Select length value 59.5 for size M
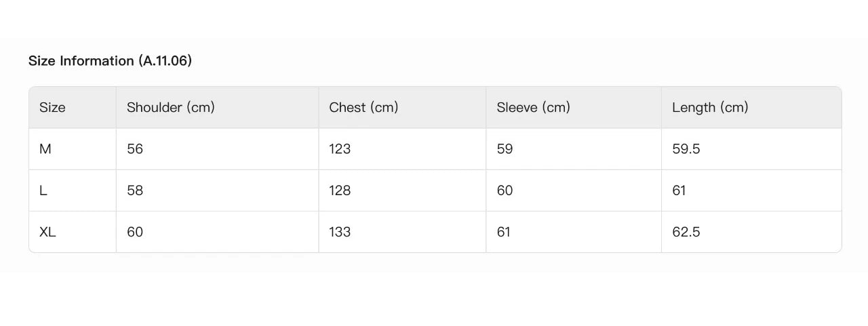Screen dimensions: 868x326 point(686,149)
